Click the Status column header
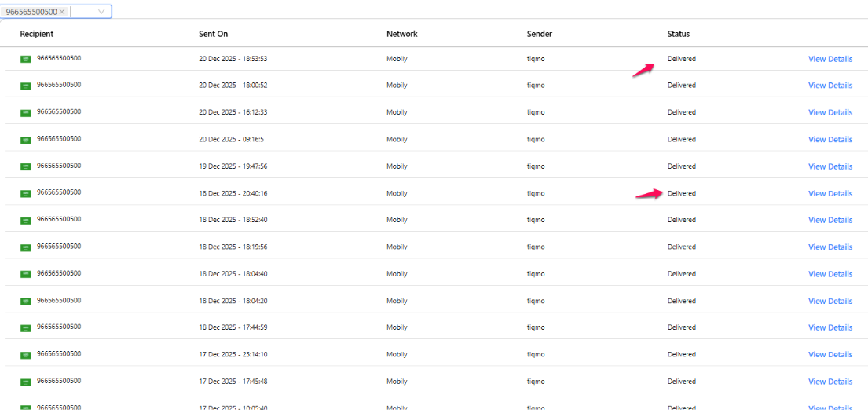Image resolution: width=868 pixels, height=413 pixels. (678, 34)
